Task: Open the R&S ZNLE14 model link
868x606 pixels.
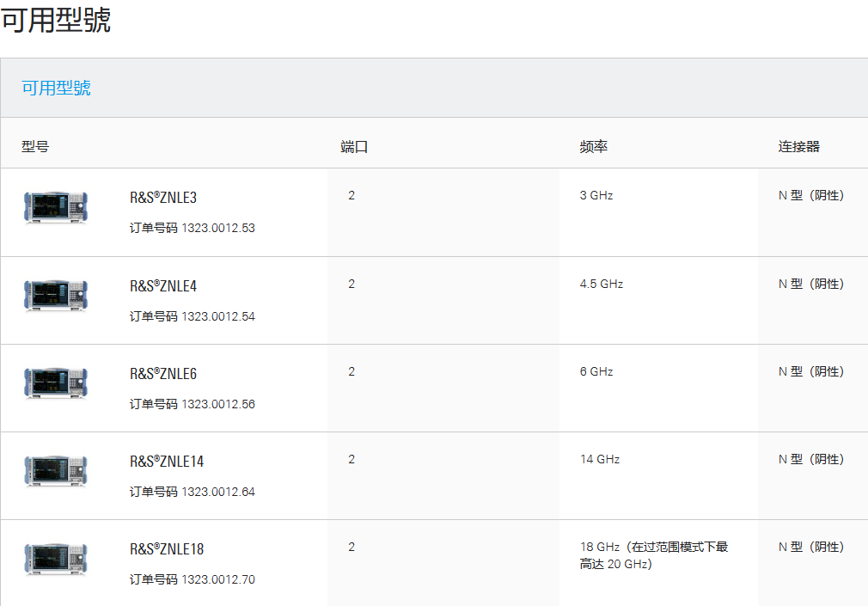Action: point(167,462)
